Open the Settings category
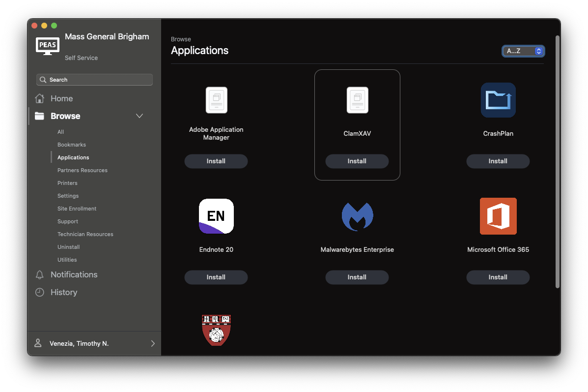Image resolution: width=588 pixels, height=392 pixels. (x=68, y=196)
